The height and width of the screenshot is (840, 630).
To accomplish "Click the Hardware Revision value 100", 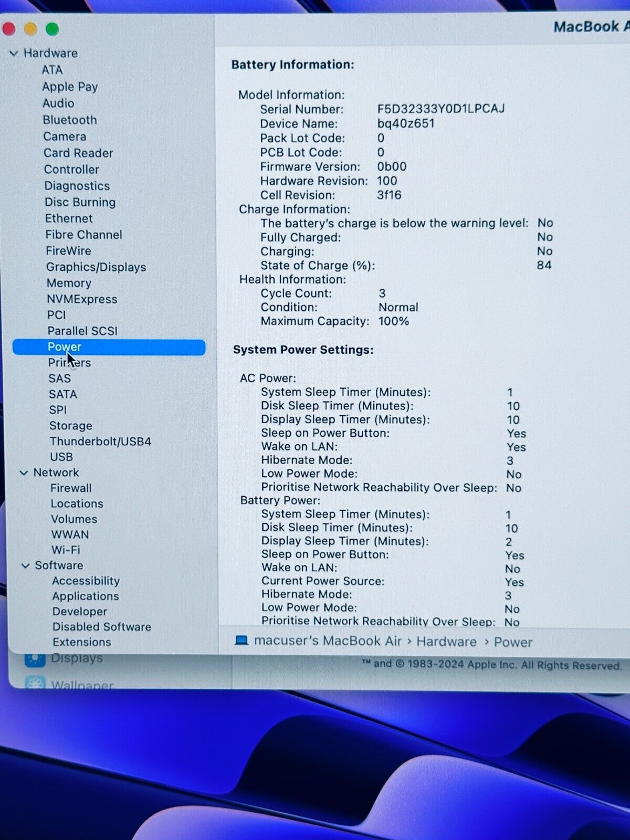I will point(387,181).
